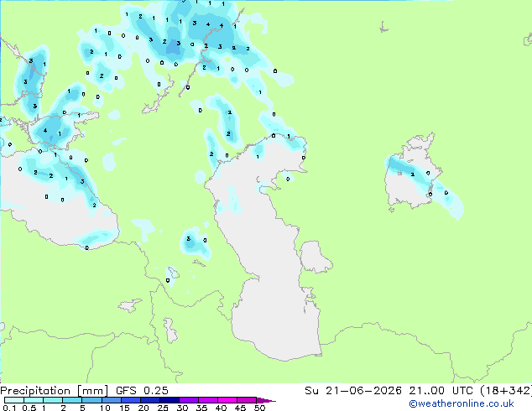Click the 'GFS 0.25' model label
The image size is (532, 411).
pyautogui.click(x=142, y=391)
